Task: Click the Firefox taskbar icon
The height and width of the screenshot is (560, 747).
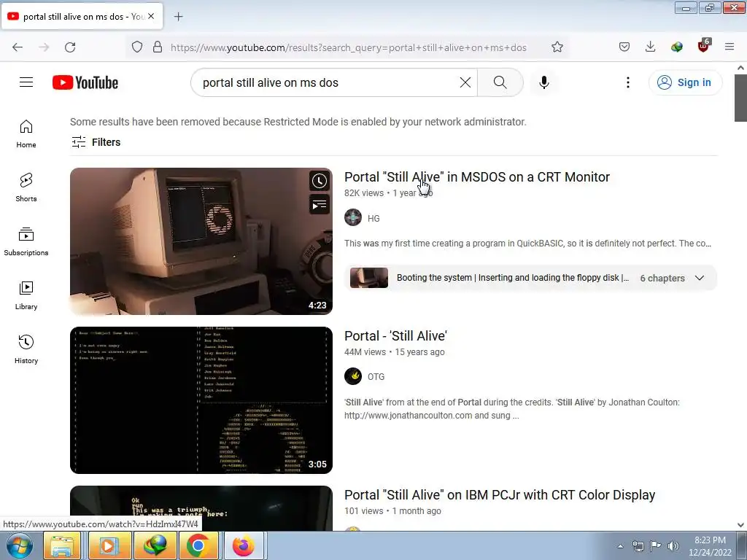Action: [x=244, y=545]
